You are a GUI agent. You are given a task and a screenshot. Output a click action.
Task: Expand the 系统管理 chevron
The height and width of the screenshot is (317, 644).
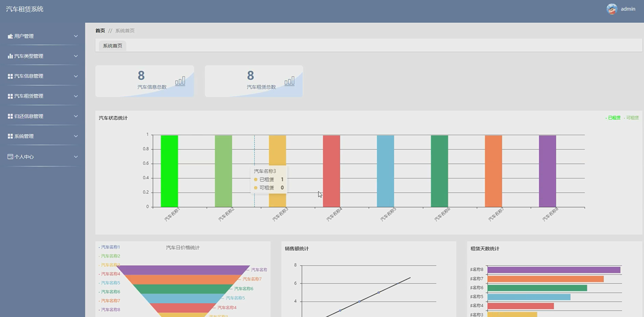pyautogui.click(x=76, y=136)
